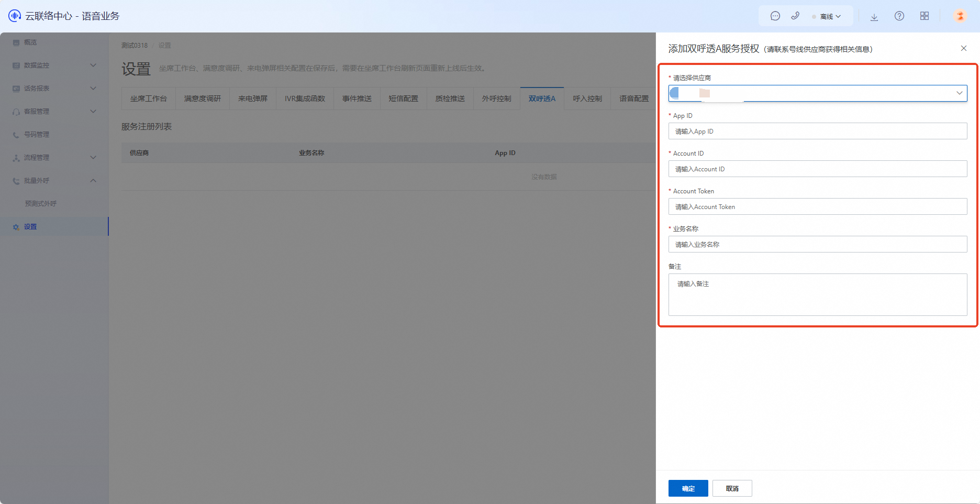The width and height of the screenshot is (980, 504).
Task: Switch to the 短信配置 tab
Action: pyautogui.click(x=404, y=98)
